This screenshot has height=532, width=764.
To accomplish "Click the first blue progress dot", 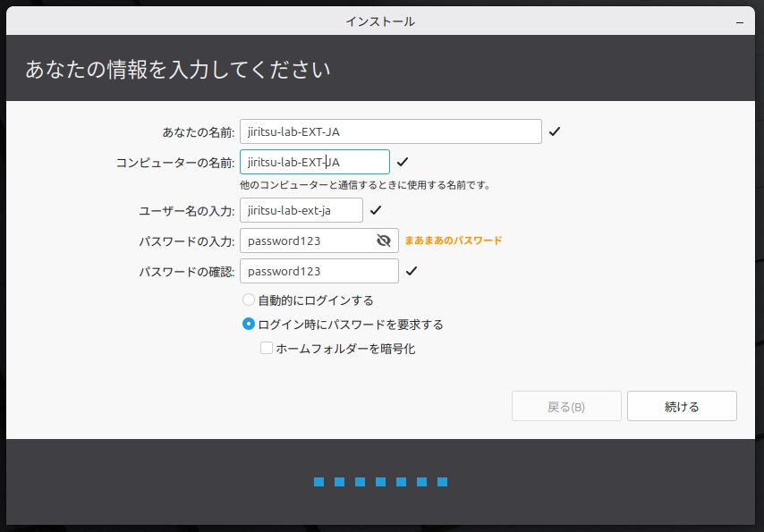I will (318, 481).
